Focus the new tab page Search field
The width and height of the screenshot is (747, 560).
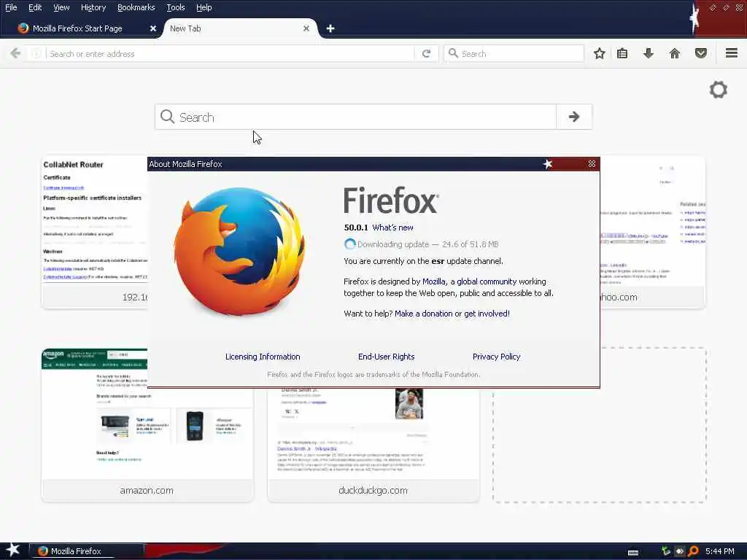[355, 117]
